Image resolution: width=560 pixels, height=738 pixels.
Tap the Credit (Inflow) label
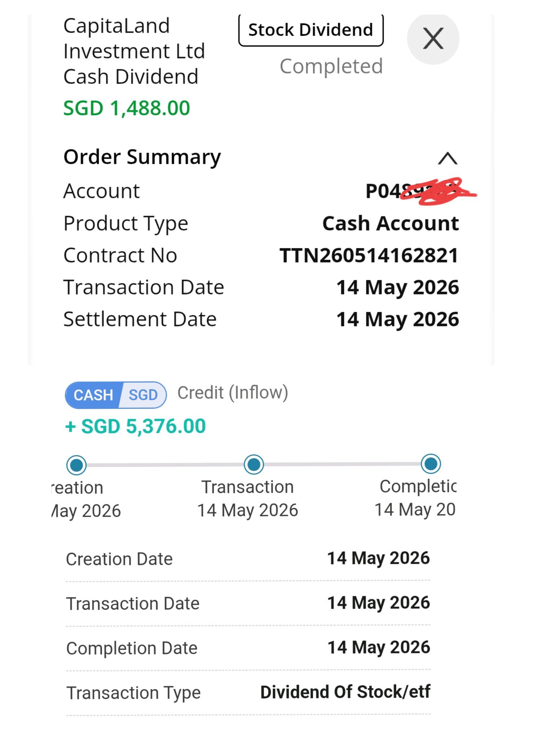[x=233, y=393]
